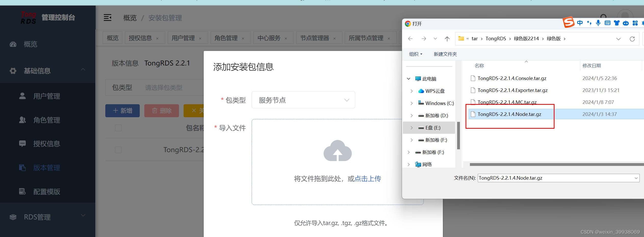Click the Sogou skin shirt icon

[617, 23]
